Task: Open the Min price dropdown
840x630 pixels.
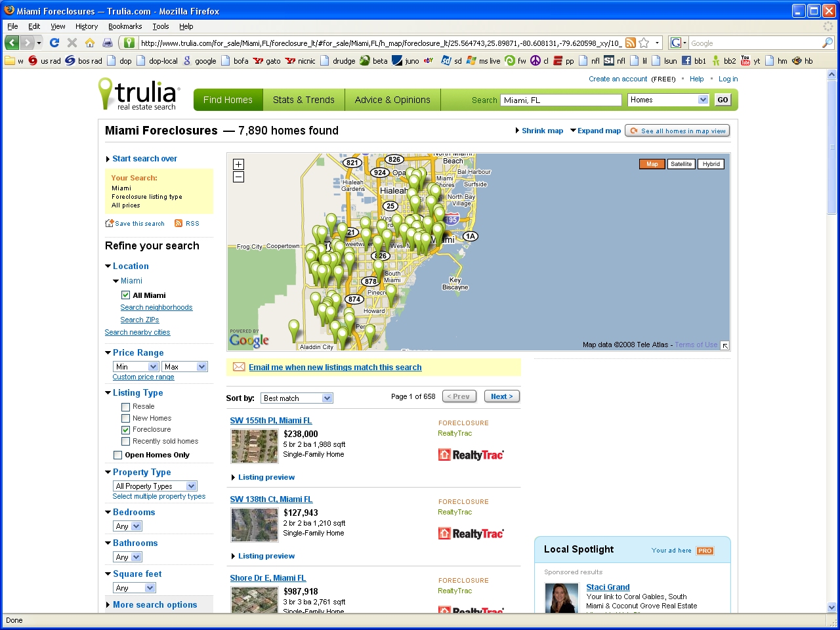Action: coord(136,367)
